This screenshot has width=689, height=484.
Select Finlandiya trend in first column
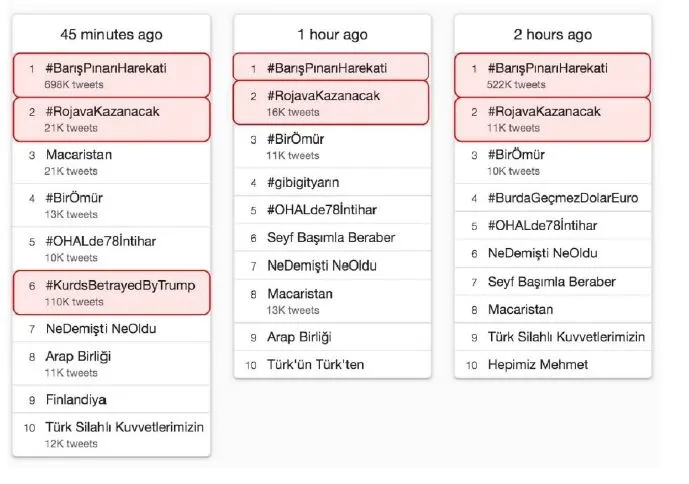[x=112, y=399]
